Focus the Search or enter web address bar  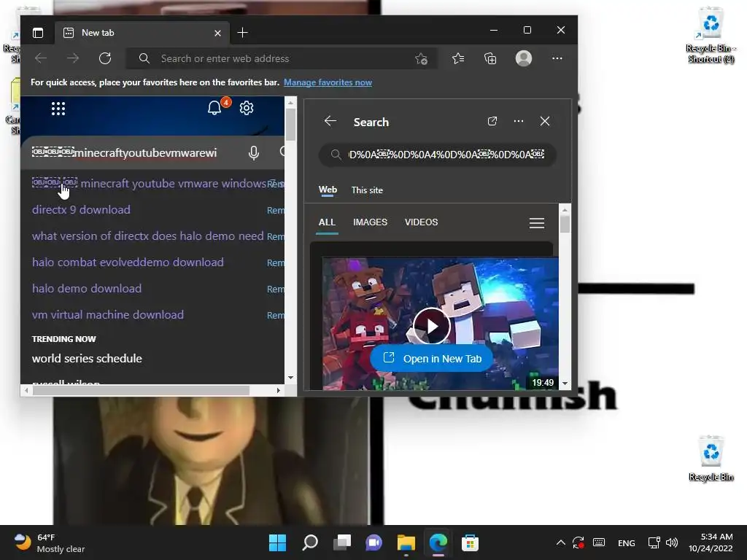tap(281, 58)
